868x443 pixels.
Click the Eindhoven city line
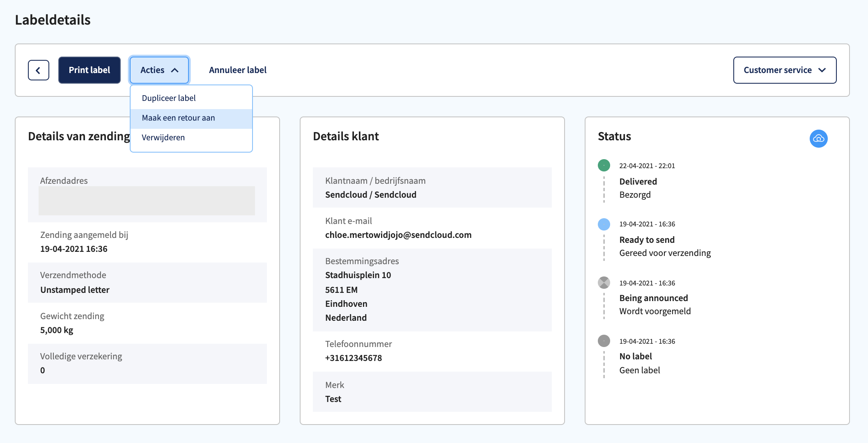click(x=347, y=304)
